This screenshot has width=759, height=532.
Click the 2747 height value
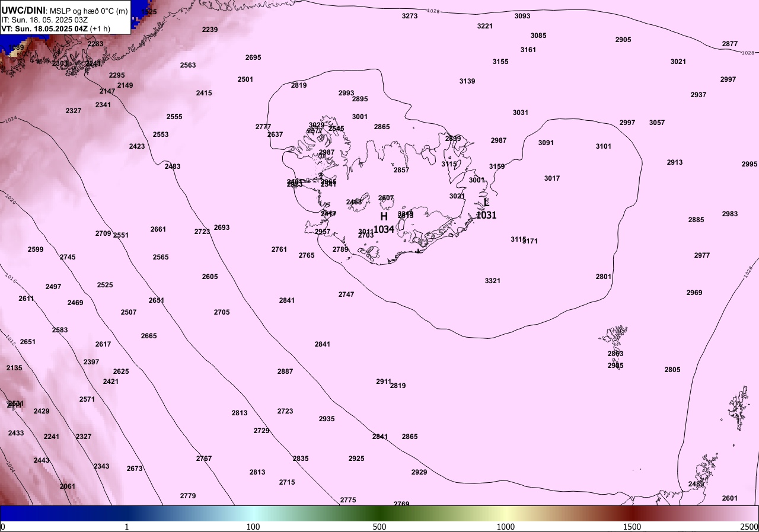(346, 294)
